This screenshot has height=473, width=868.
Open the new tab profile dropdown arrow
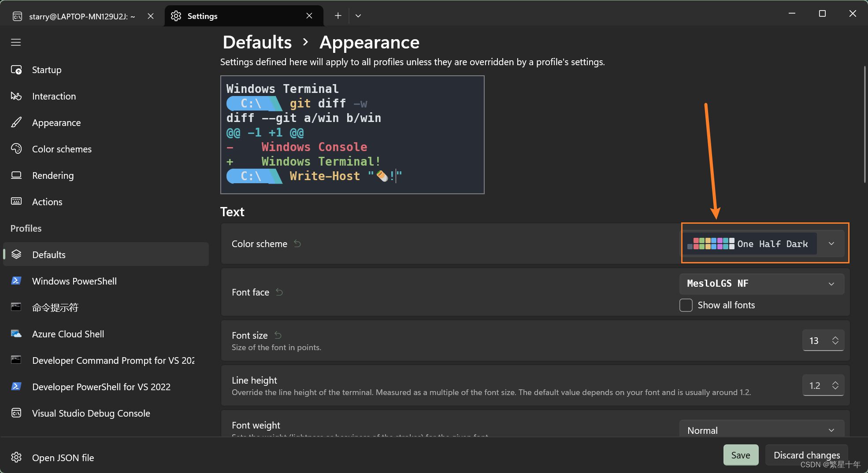pyautogui.click(x=358, y=16)
